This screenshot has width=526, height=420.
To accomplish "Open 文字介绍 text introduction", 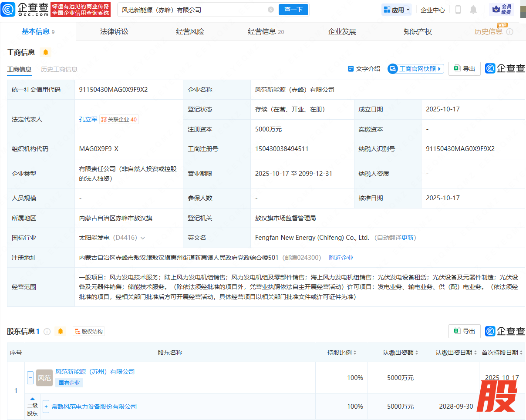I will [x=364, y=69].
